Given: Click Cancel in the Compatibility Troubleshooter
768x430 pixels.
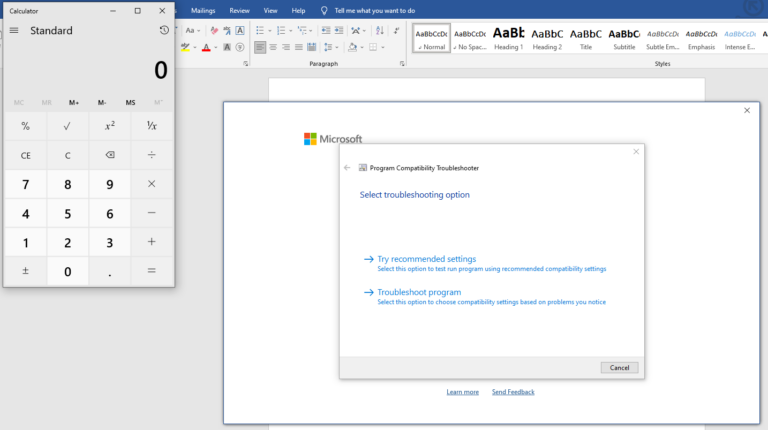Looking at the screenshot, I should pos(619,367).
